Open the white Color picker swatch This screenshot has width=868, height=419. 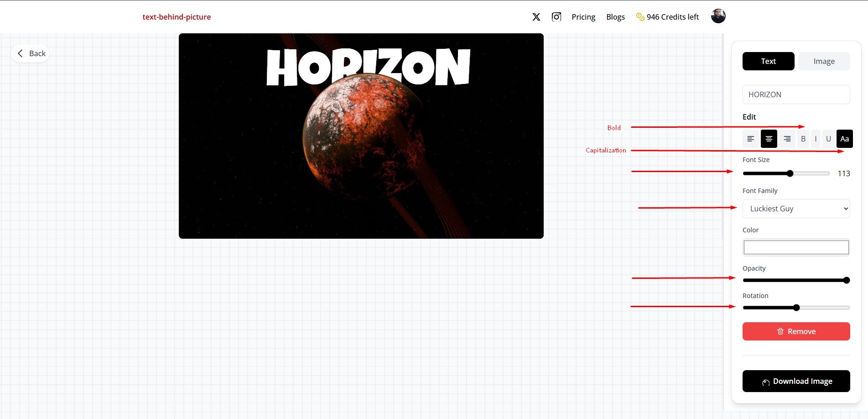tap(796, 247)
